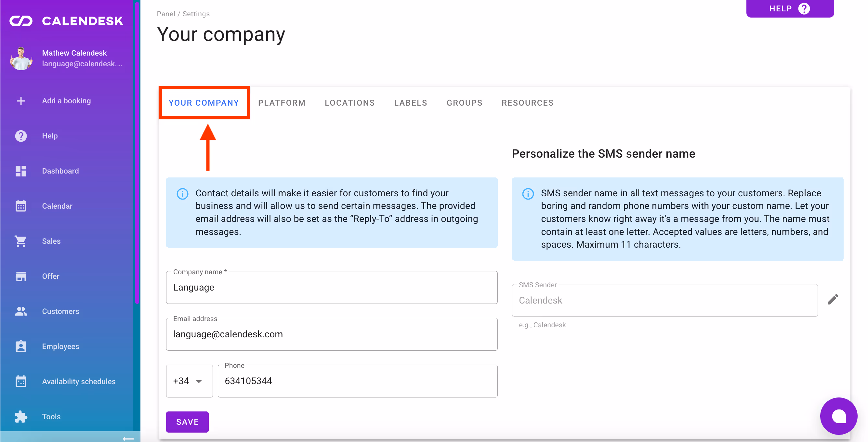Select the Dashboard icon
The height and width of the screenshot is (442, 868).
click(20, 171)
